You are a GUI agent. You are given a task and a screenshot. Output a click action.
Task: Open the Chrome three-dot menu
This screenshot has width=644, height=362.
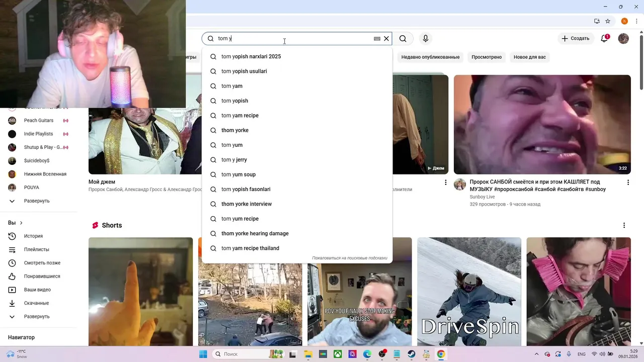[636, 21]
